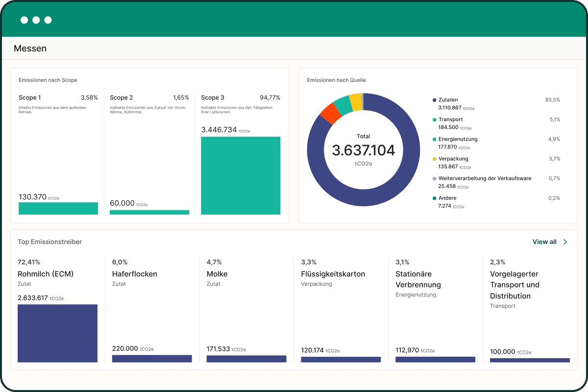Click the Emissionen nach Quelle heading
The width and height of the screenshot is (588, 392).
(x=336, y=80)
